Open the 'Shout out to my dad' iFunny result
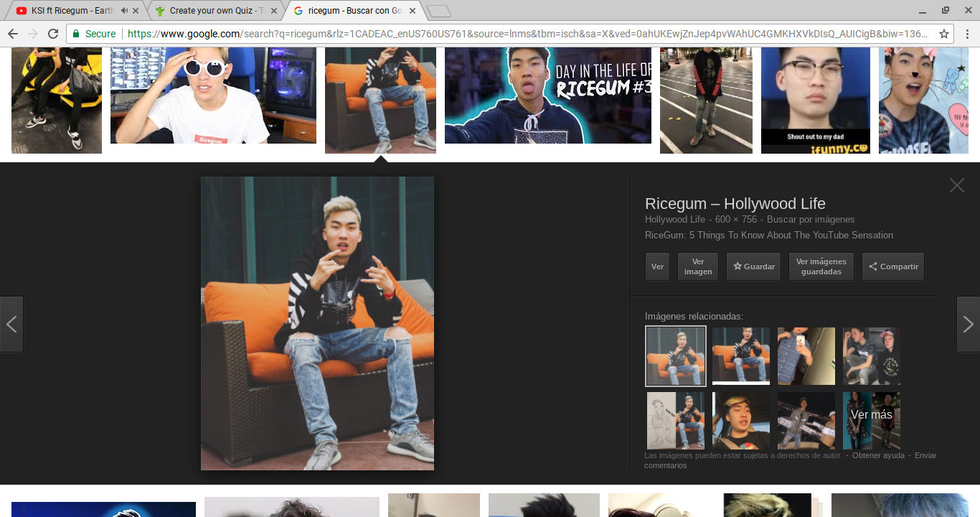The height and width of the screenshot is (517, 980). pyautogui.click(x=816, y=101)
